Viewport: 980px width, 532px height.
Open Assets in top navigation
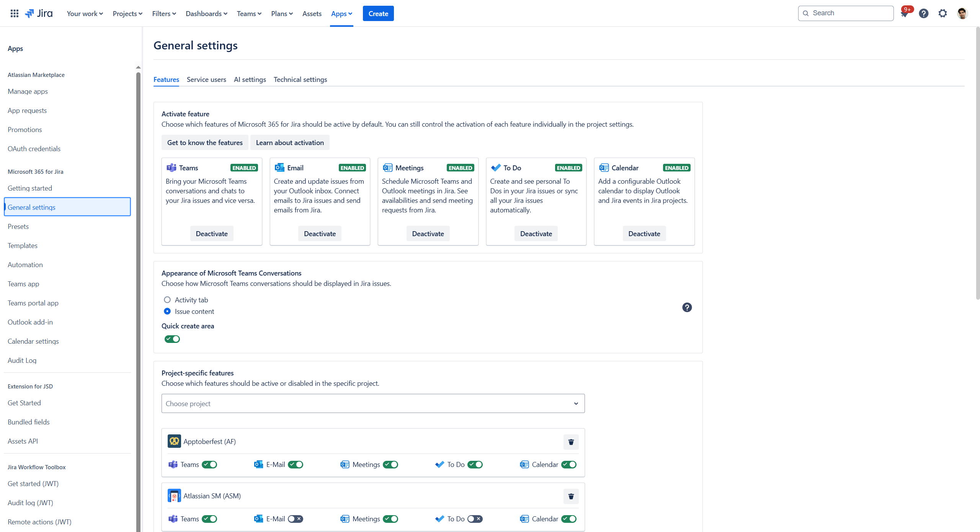pyautogui.click(x=312, y=14)
